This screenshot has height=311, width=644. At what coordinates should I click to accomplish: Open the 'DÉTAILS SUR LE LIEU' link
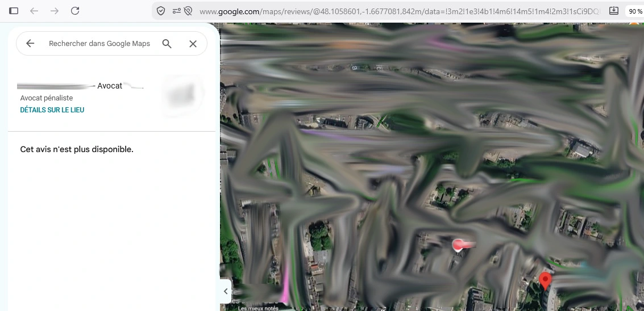[x=52, y=110]
